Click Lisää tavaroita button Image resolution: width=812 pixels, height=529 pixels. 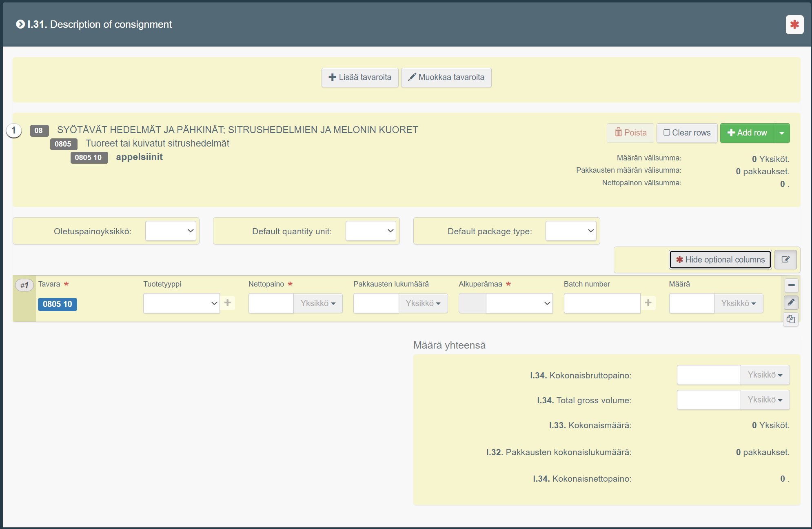point(360,77)
